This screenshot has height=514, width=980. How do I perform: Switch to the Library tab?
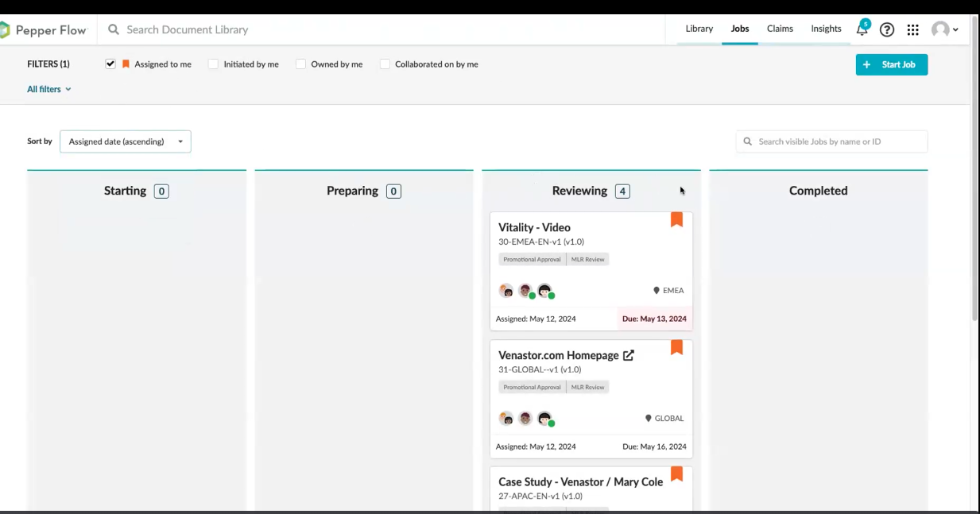699,29
